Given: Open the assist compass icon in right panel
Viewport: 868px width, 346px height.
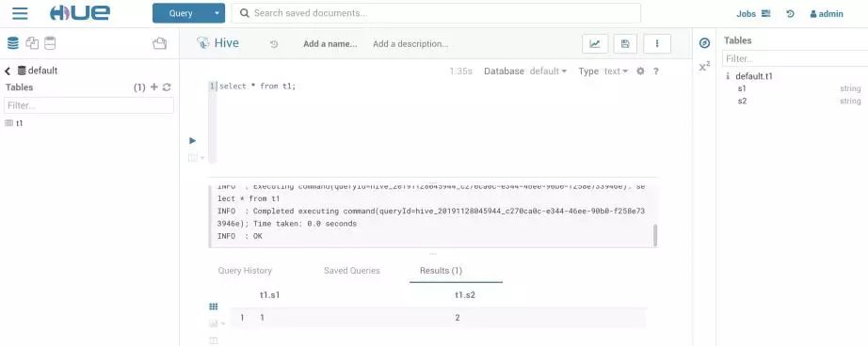Looking at the screenshot, I should click(704, 43).
